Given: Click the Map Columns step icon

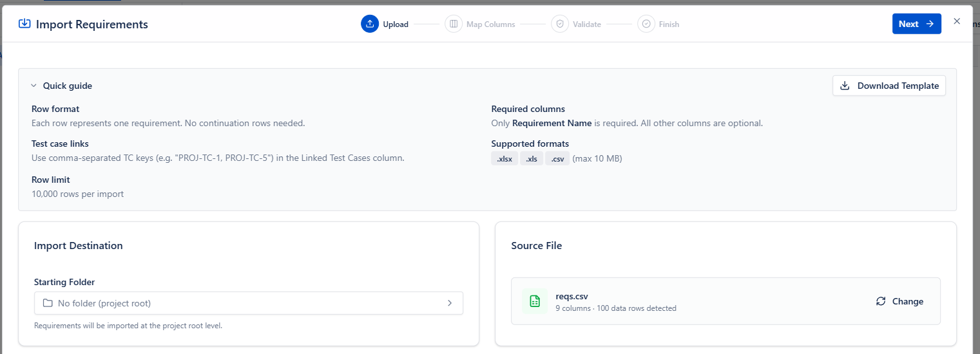Looking at the screenshot, I should (x=454, y=24).
